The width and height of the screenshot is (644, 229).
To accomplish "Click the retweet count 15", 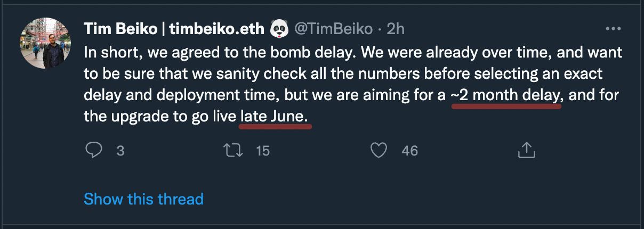I will tap(263, 151).
